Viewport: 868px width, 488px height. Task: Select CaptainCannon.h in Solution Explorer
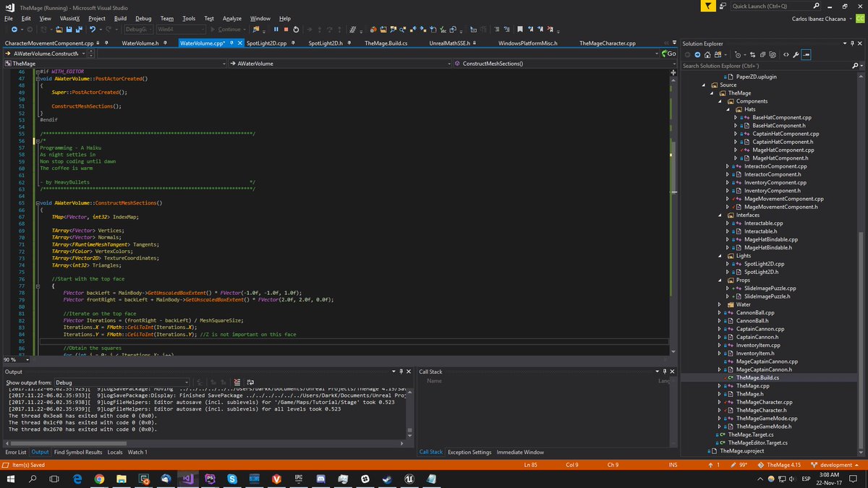click(x=757, y=337)
